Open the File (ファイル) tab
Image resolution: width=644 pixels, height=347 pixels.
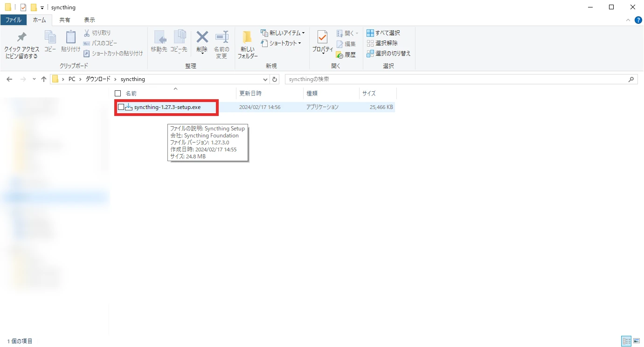(x=13, y=20)
